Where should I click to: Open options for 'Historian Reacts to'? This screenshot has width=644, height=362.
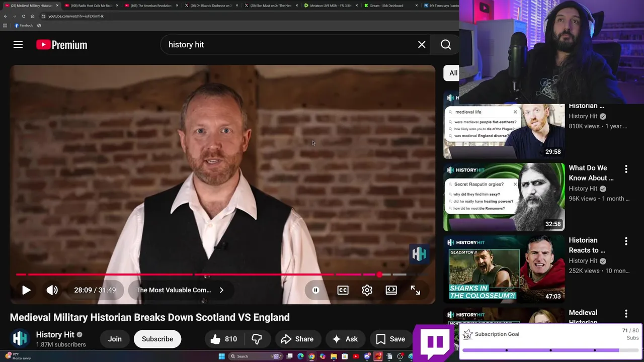[626, 241]
